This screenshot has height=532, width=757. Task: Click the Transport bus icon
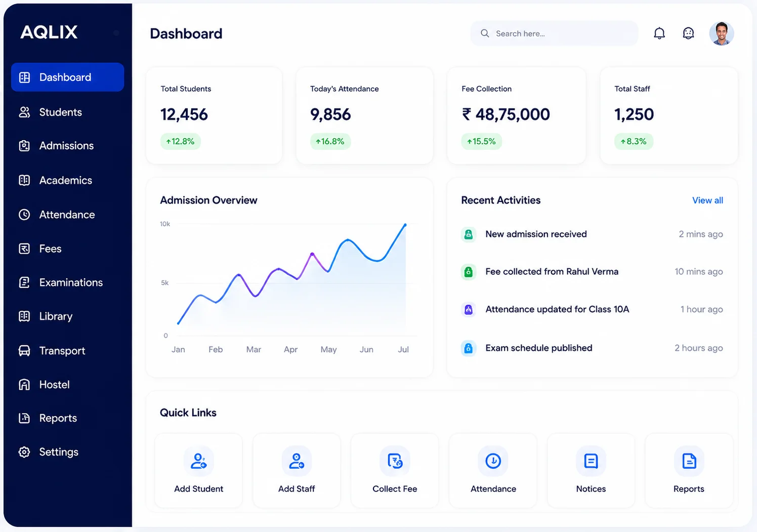24,351
